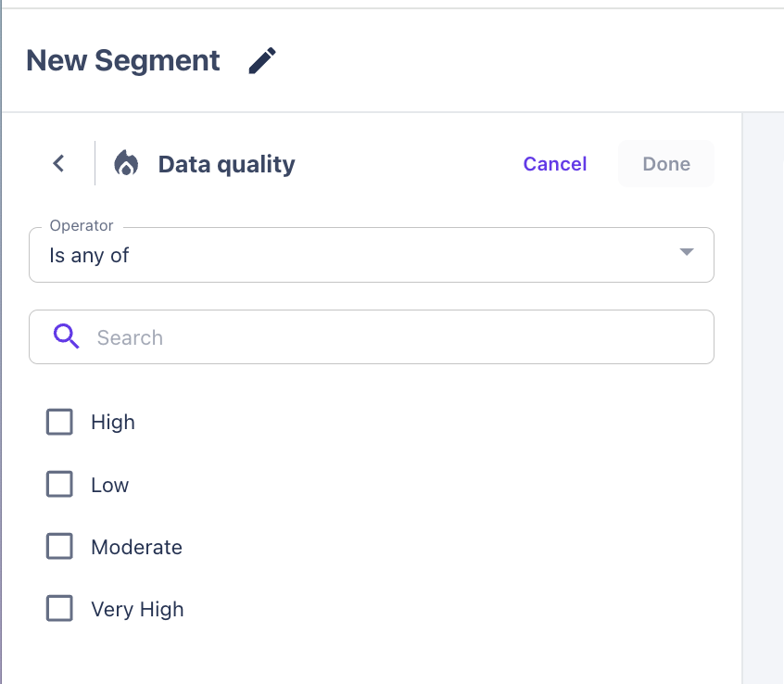Click the small Operator field label
The image size is (784, 684).
82,226
